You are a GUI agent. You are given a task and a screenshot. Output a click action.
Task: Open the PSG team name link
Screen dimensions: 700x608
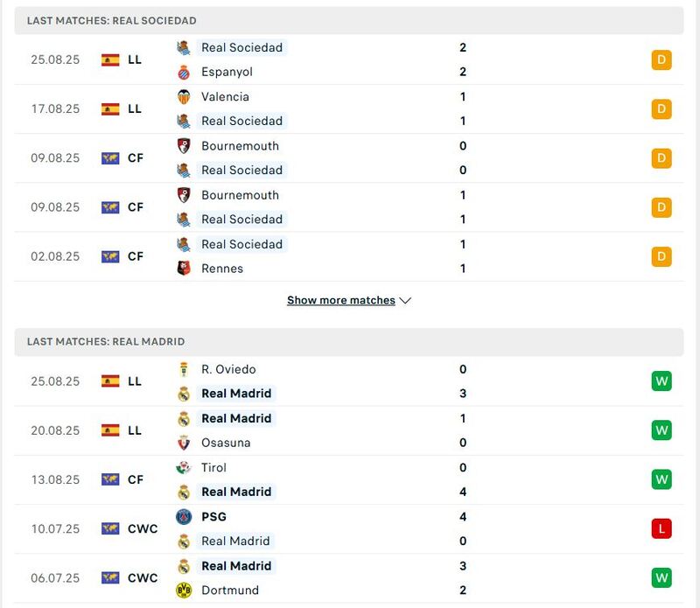pos(213,517)
